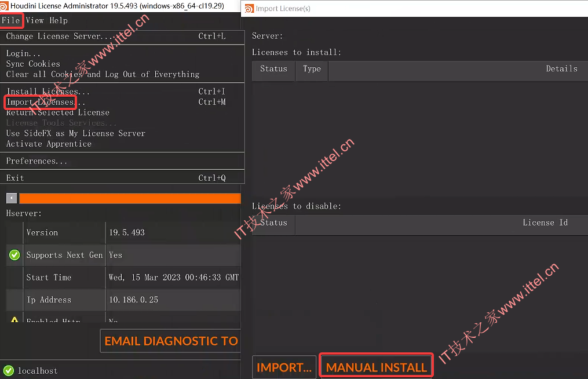588x379 pixels.
Task: Click the MANUAL INSTALL button
Action: (x=377, y=367)
